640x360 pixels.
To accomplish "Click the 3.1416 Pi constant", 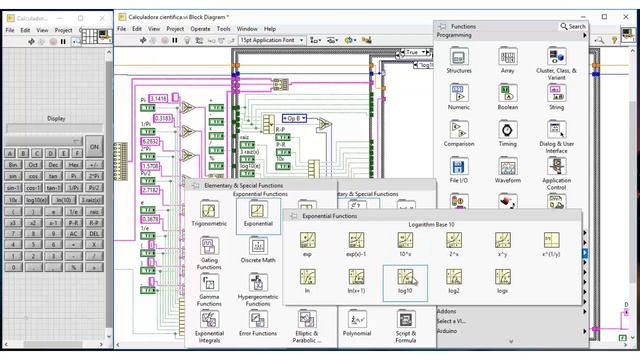I will [158, 98].
